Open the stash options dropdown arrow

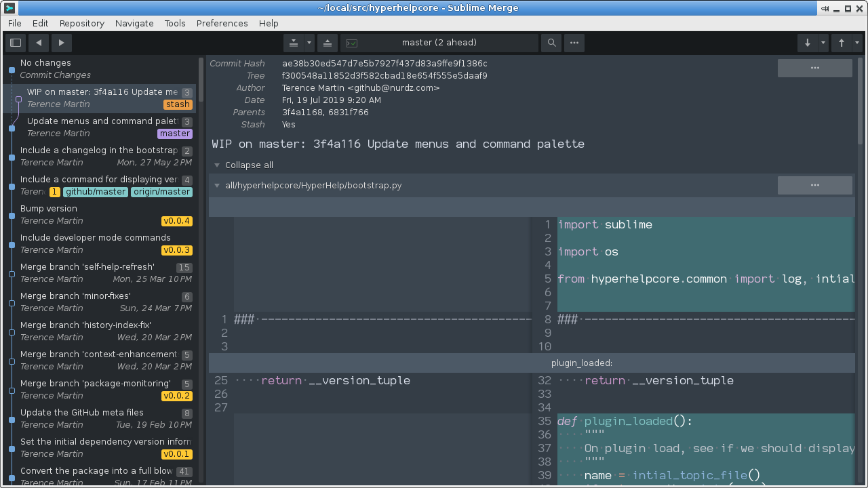coord(309,43)
